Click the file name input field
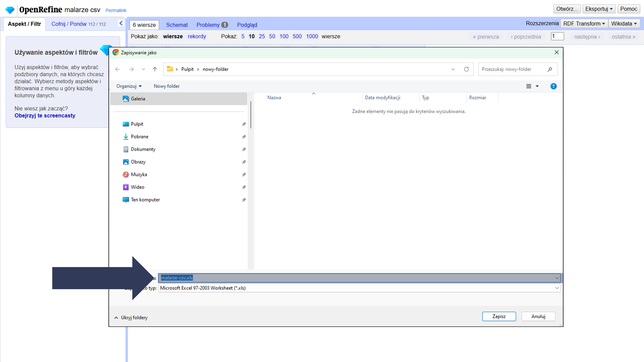The image size is (644, 362). (x=350, y=278)
